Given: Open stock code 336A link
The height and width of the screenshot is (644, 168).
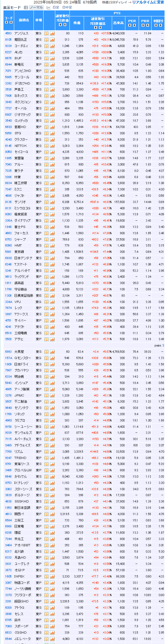Looking at the screenshot, I should (x=8, y=221).
